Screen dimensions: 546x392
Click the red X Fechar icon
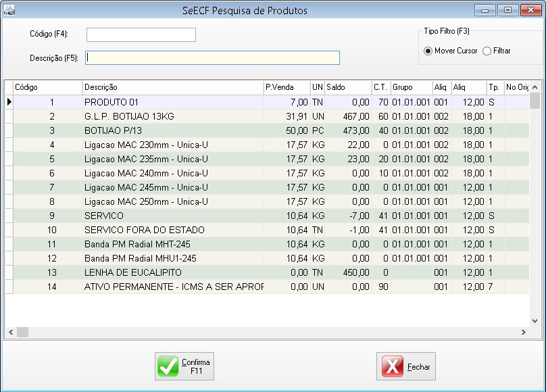tap(393, 366)
